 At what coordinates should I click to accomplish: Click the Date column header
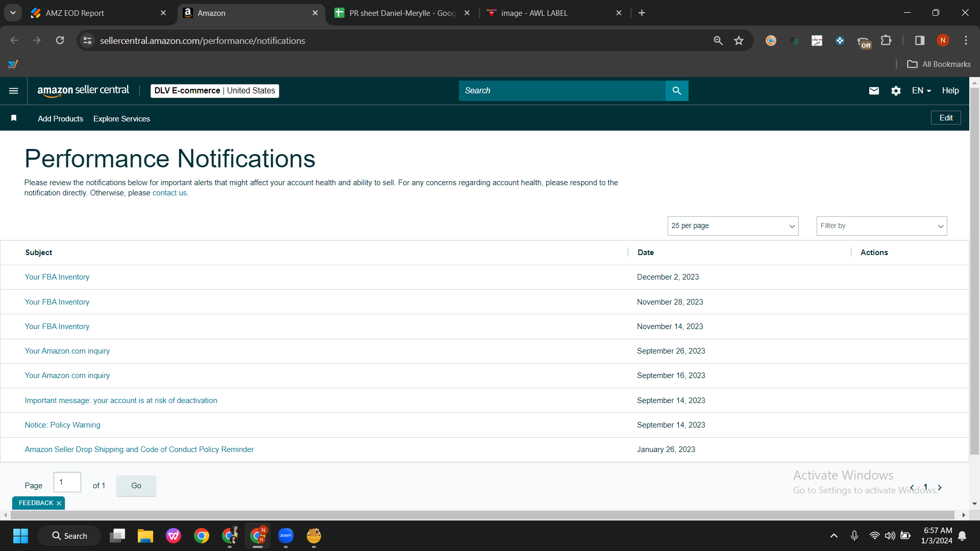646,253
